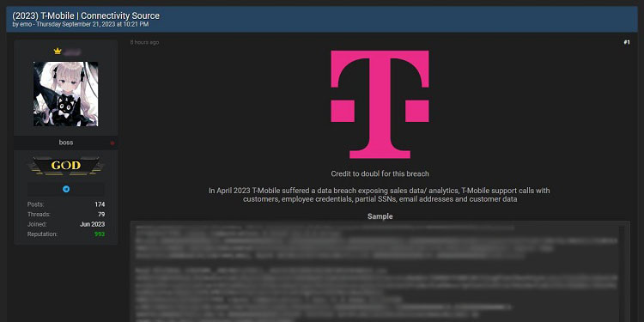The height and width of the screenshot is (322, 644).
Task: Click the code box vertical scrollbar
Action: click(x=623, y=273)
